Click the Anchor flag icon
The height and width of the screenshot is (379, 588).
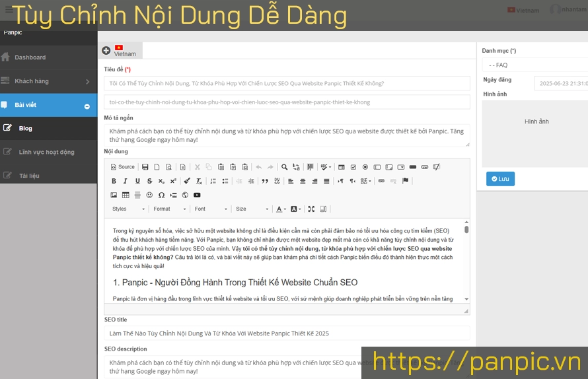(406, 181)
